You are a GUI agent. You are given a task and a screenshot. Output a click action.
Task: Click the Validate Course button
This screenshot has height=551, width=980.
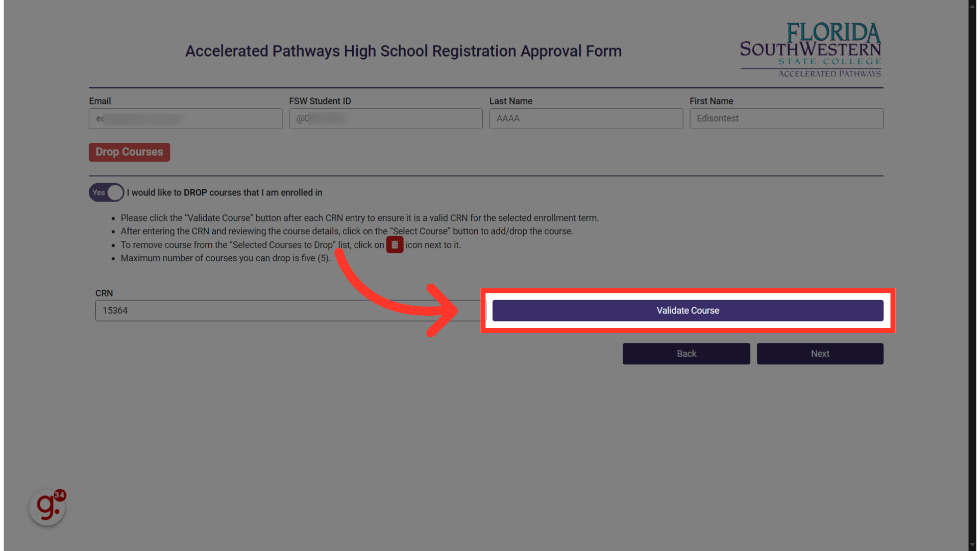pos(687,310)
